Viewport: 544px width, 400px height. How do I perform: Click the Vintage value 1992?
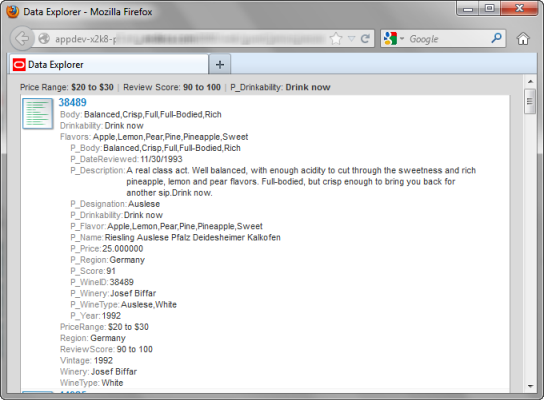(103, 360)
